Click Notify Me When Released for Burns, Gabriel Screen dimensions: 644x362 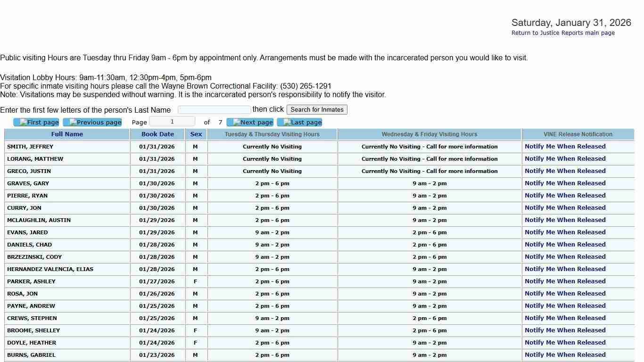coord(565,355)
